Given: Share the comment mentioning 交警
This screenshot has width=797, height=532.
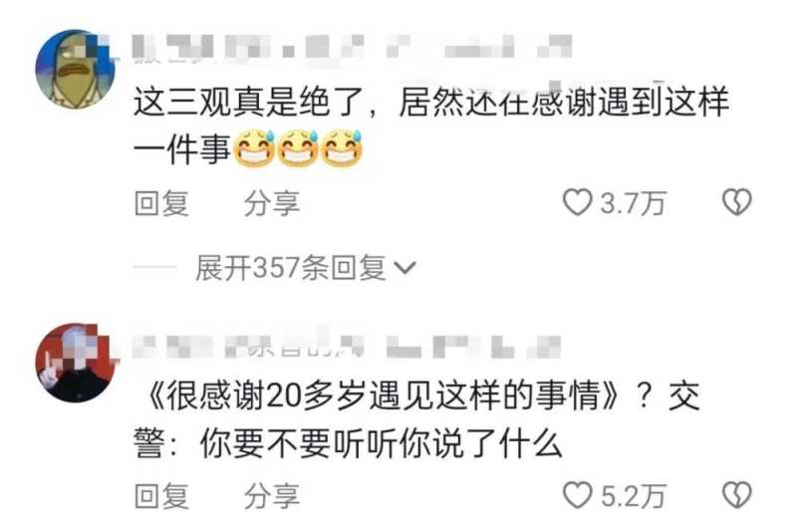Looking at the screenshot, I should [271, 496].
